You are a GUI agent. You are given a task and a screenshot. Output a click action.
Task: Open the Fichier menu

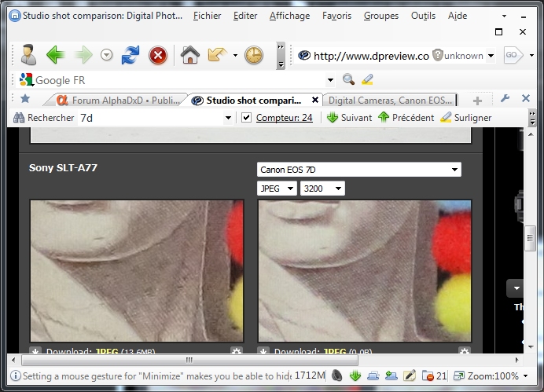pos(207,16)
